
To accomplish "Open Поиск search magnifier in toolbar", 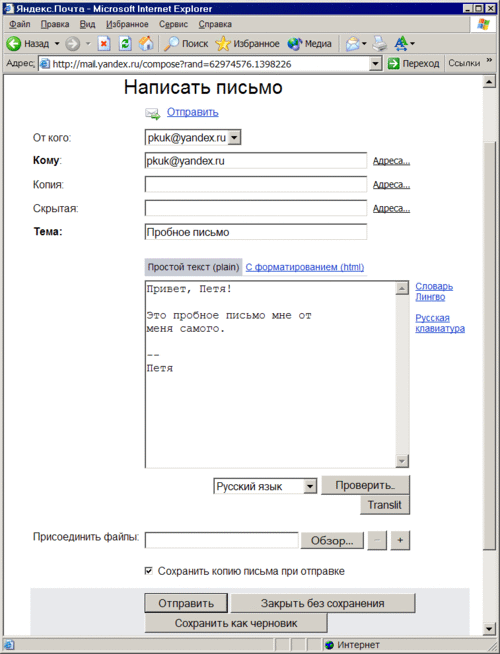I will point(171,43).
